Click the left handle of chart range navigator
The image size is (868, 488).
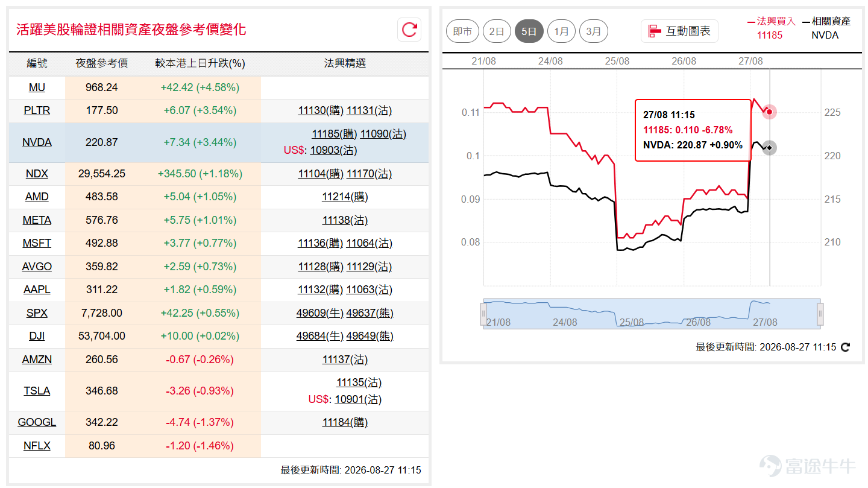tap(483, 314)
